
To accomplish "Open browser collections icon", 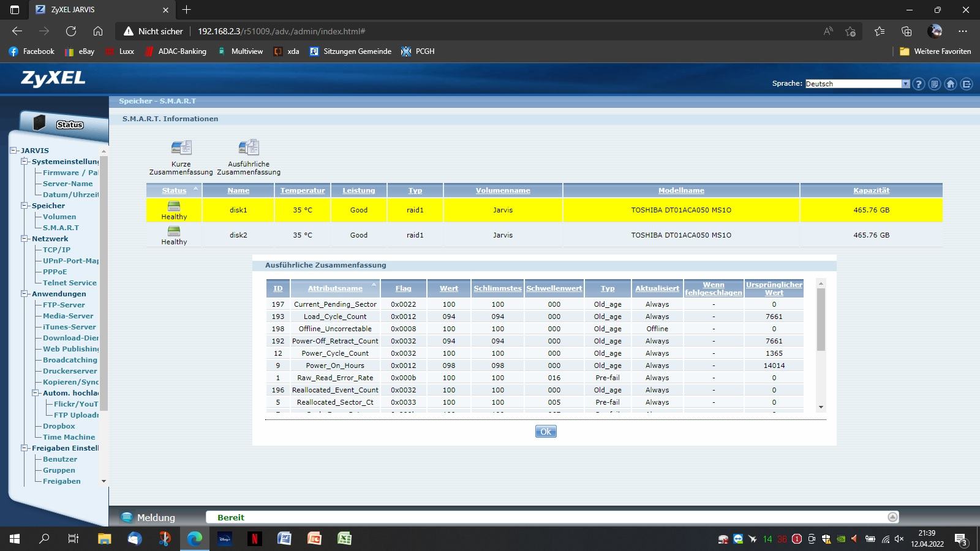I will tap(907, 31).
